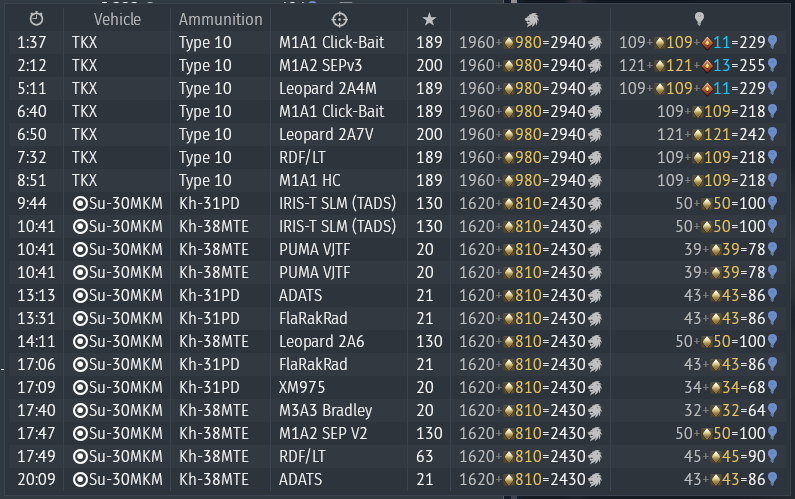The image size is (795, 499).
Task: Click the FlaRakRad target at 17:06
Action: (x=313, y=364)
